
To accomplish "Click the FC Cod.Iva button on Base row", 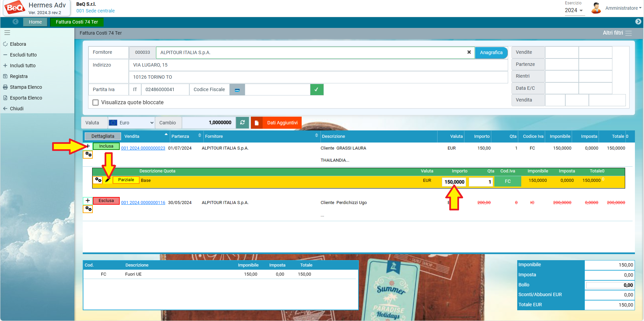I will click(507, 181).
